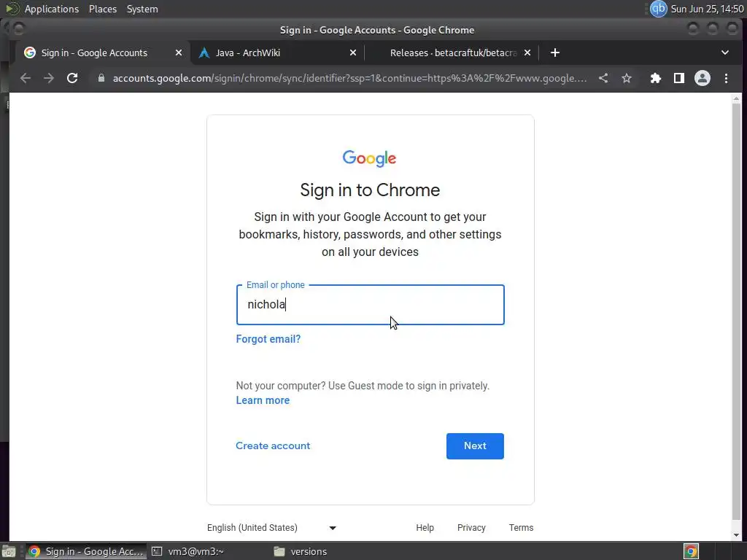
Task: Go back to previous page
Action: click(26, 78)
